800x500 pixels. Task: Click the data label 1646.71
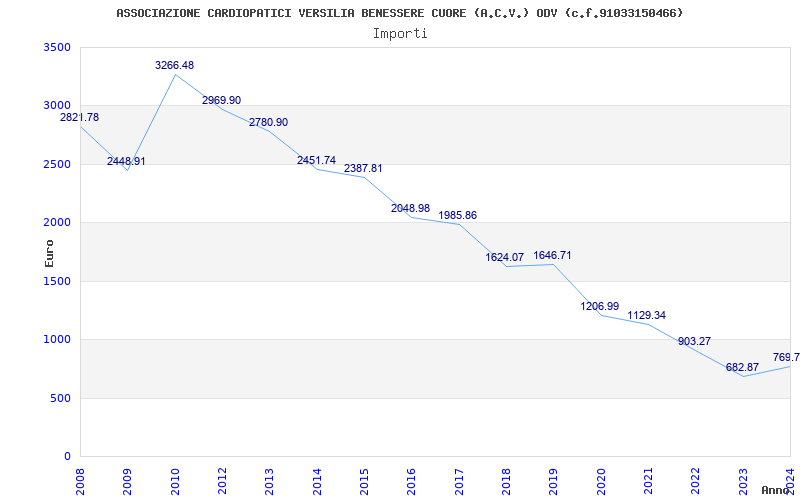coord(553,255)
